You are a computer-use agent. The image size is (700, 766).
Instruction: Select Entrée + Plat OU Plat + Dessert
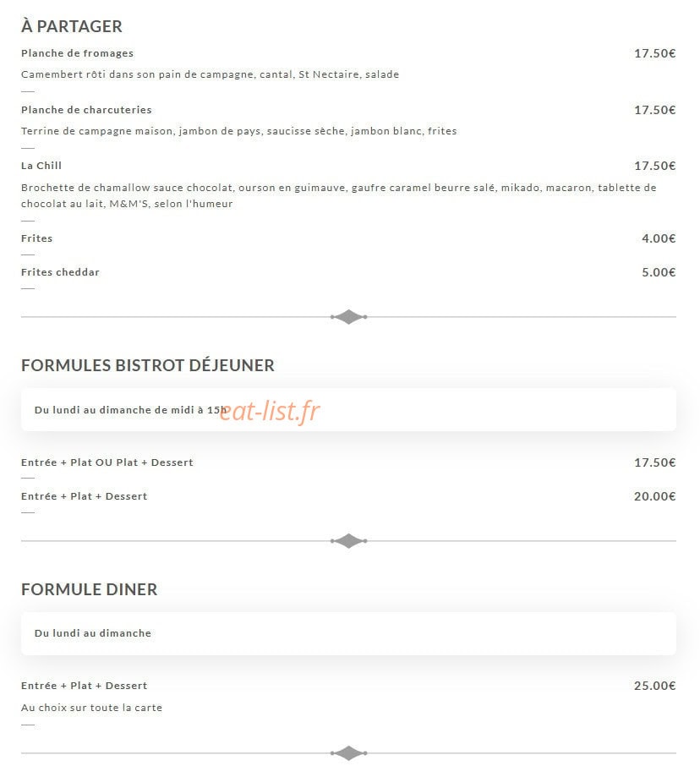[x=107, y=462]
